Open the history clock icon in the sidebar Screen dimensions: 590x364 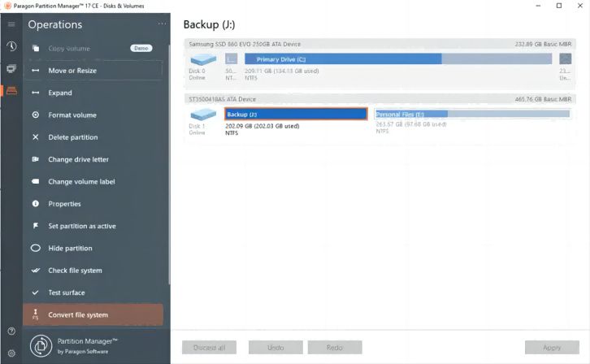(11, 46)
